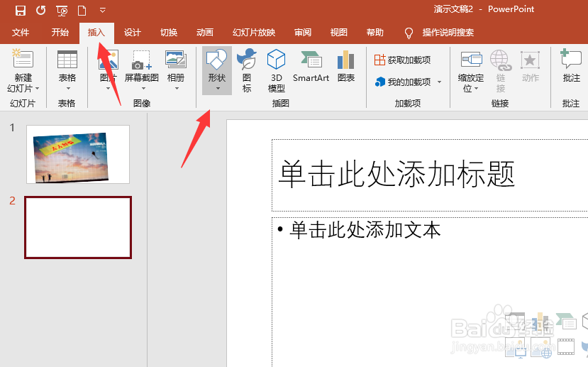The height and width of the screenshot is (367, 588).
Task: Click the 新建幻灯片 icon
Action: click(x=23, y=59)
